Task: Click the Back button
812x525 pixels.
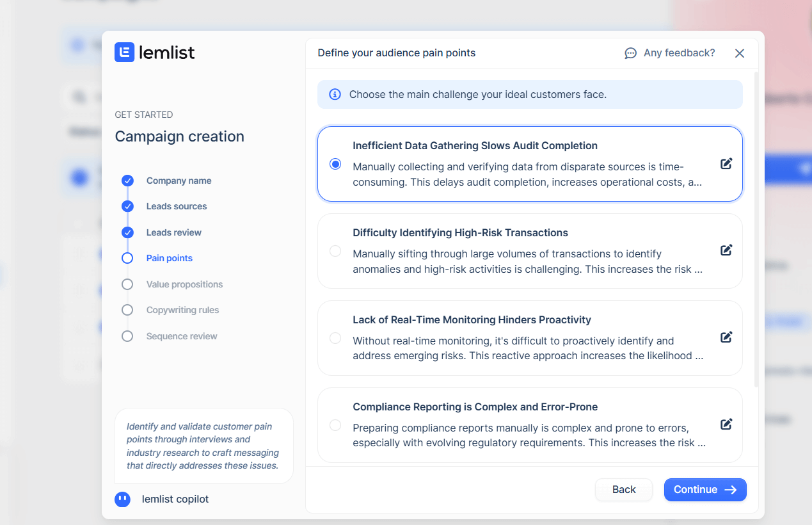Action: coord(623,490)
